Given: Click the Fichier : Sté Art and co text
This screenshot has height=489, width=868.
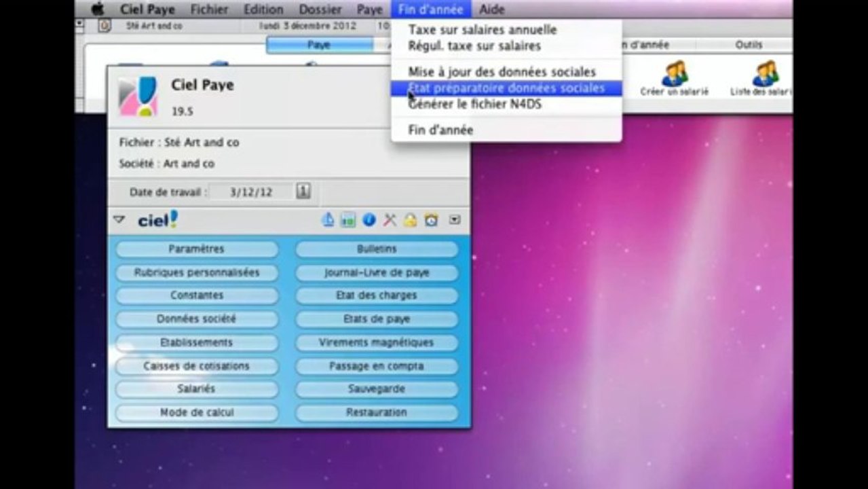Looking at the screenshot, I should pyautogui.click(x=179, y=143).
